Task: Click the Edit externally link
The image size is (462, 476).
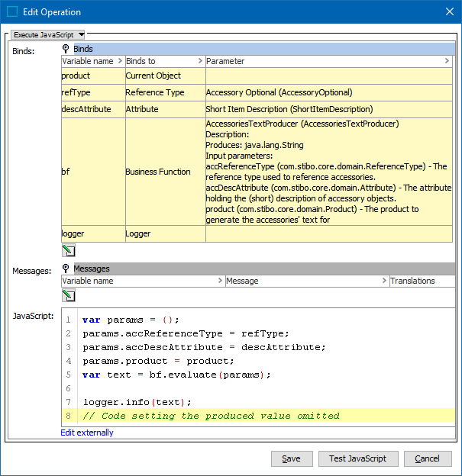Action: (x=87, y=433)
